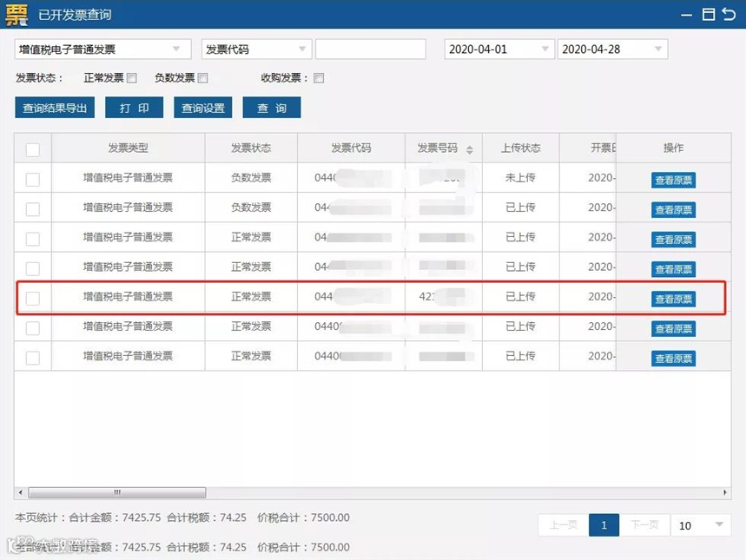This screenshot has width=746, height=560.
Task: Click the 发票类型 column header
Action: (128, 148)
